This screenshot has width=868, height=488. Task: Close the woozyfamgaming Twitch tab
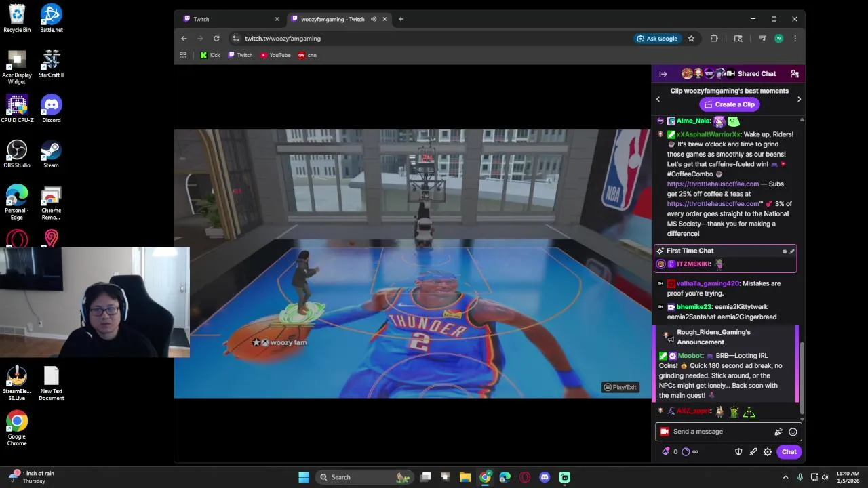(x=384, y=19)
